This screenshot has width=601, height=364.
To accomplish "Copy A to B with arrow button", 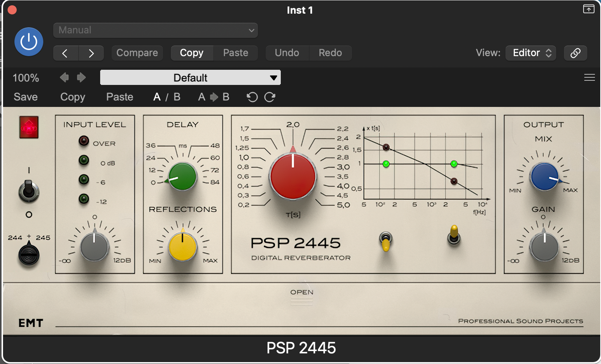I will [214, 97].
